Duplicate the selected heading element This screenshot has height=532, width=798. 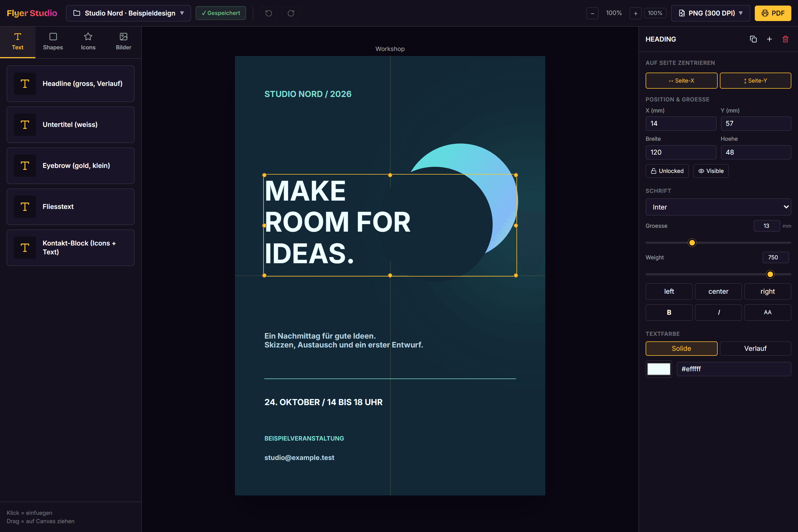point(753,39)
